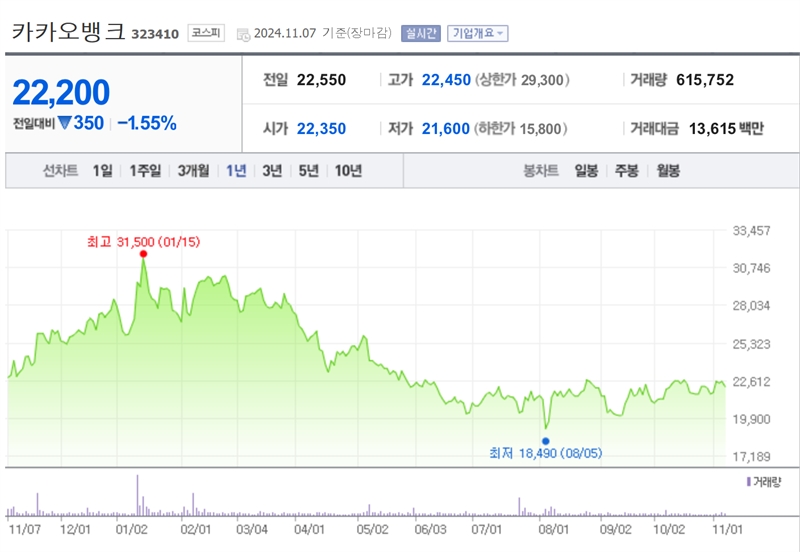
Task: Click the 01/02 x-axis date label
Action: tap(132, 529)
